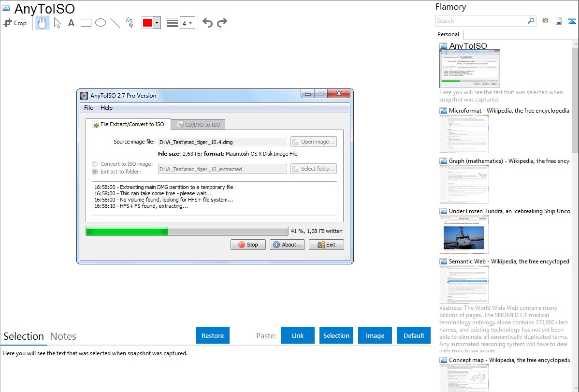The width and height of the screenshot is (579, 392).
Task: Click the Restore button
Action: (x=213, y=335)
